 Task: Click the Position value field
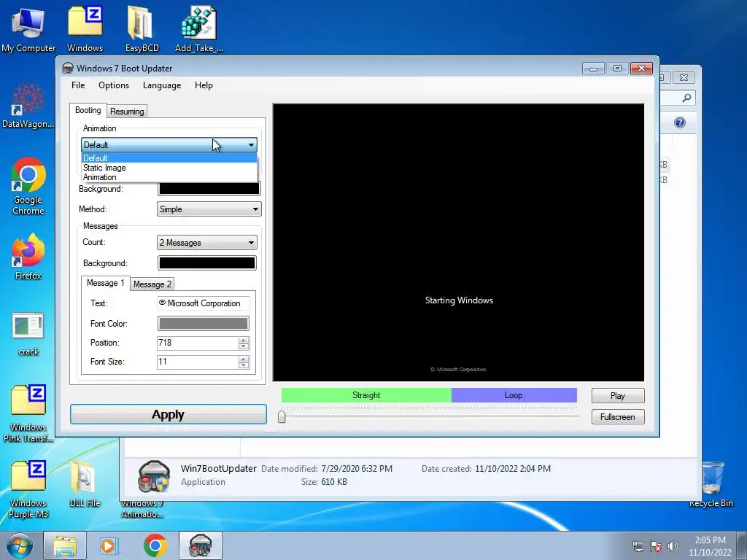tap(198, 343)
